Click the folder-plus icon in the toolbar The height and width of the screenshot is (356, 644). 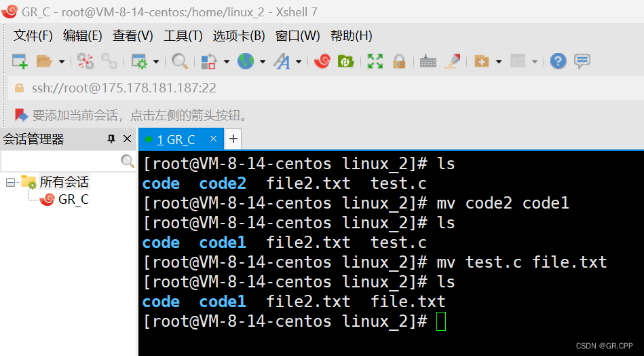pyautogui.click(x=482, y=62)
